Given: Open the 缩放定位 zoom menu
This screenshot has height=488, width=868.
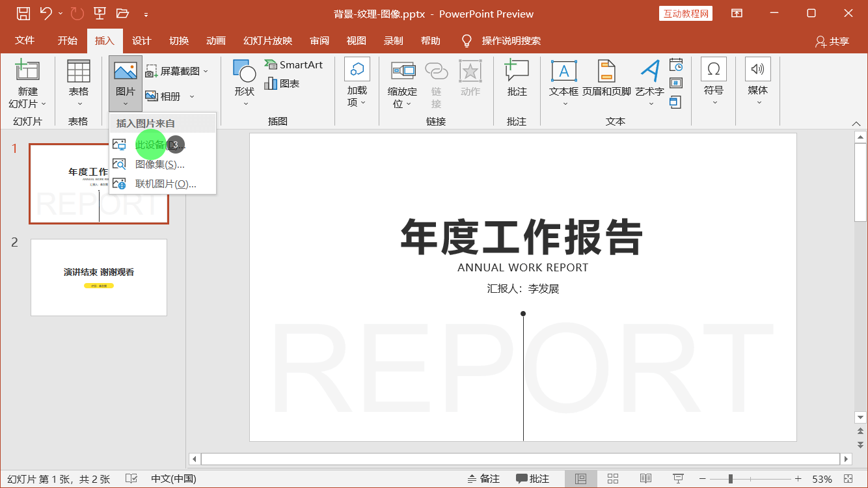Looking at the screenshot, I should pos(402,85).
